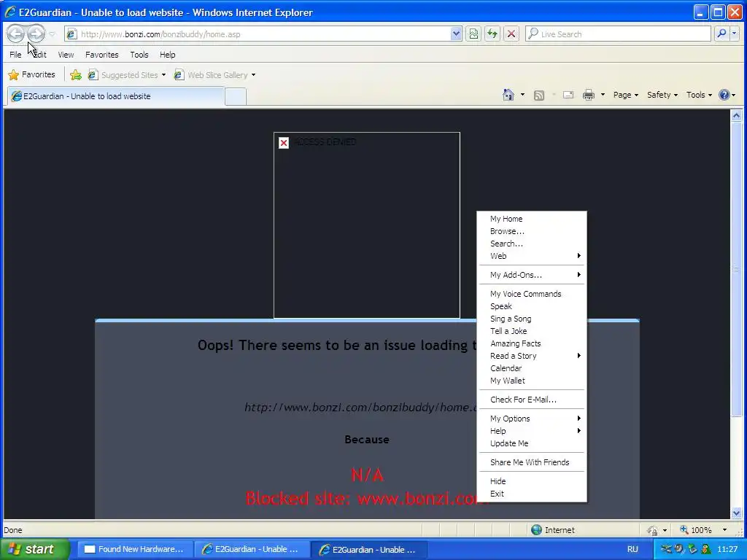Screen dimensions: 747x560
Task: Click the Favorites star button
Action: pyautogui.click(x=32, y=75)
